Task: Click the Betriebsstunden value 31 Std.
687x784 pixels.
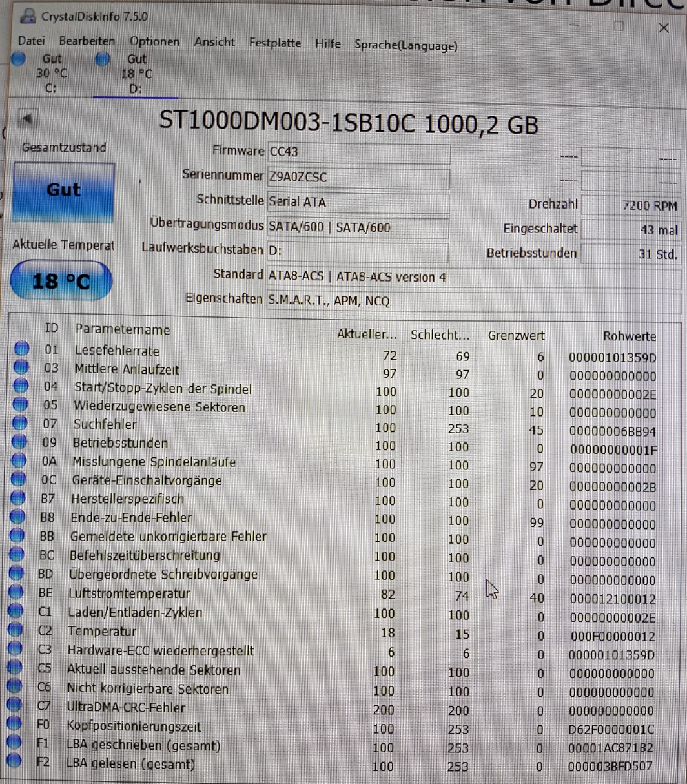Action: point(630,254)
